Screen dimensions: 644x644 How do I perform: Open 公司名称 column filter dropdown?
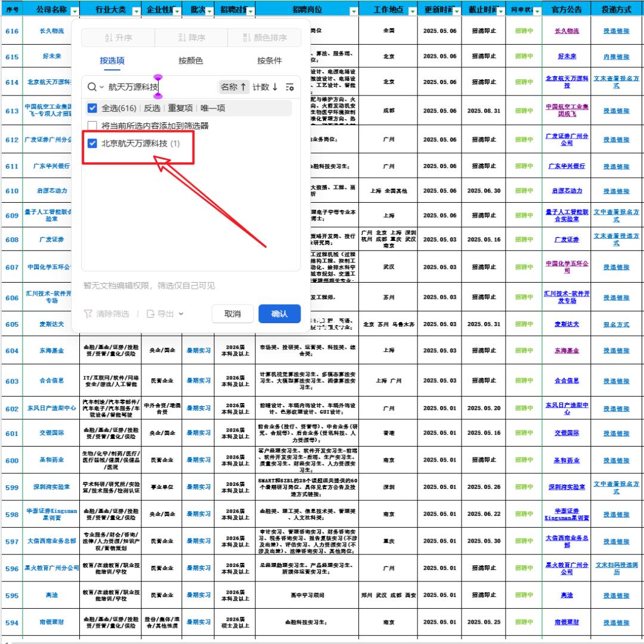[x=75, y=11]
